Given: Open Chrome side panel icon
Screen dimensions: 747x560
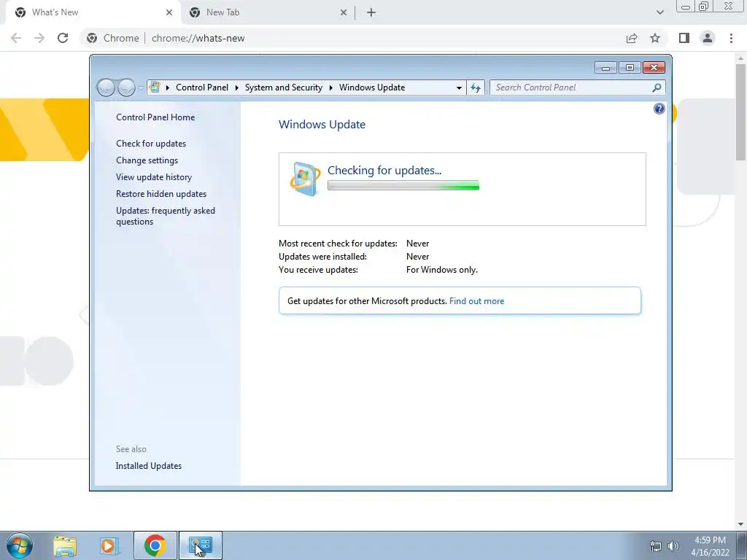Looking at the screenshot, I should pyautogui.click(x=684, y=38).
